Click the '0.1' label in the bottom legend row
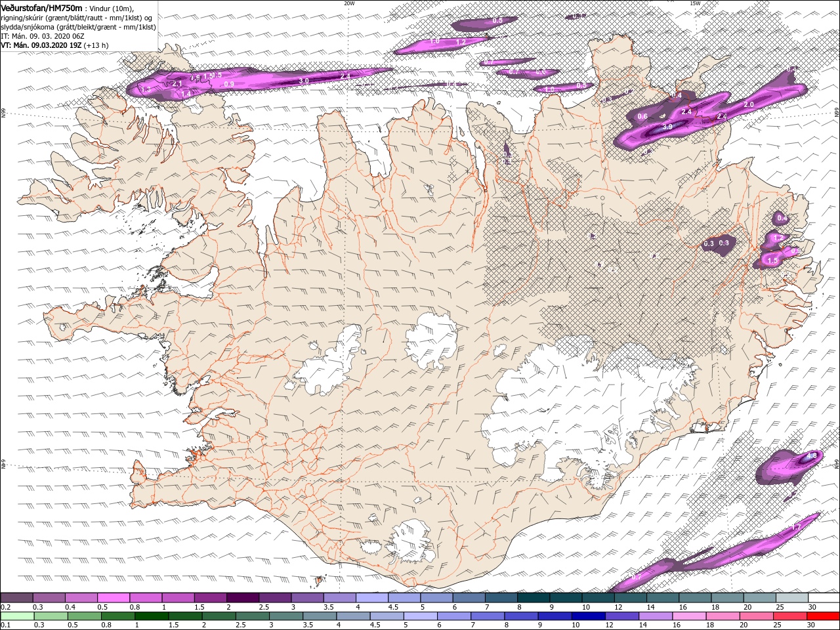 click(x=6, y=625)
